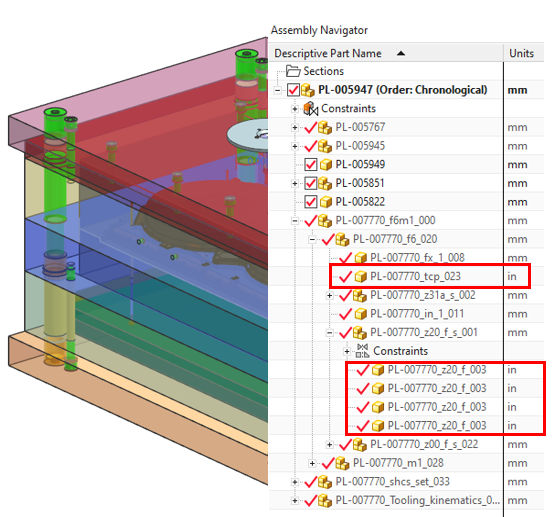Click the PL-007770_Tooling_kinematics assembly icon

[x=325, y=501]
